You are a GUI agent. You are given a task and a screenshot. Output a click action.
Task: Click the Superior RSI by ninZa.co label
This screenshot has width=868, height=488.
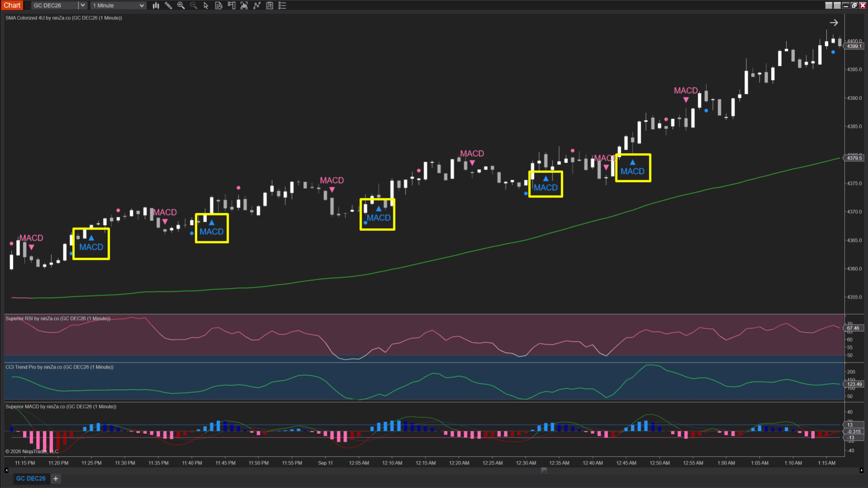(x=58, y=319)
